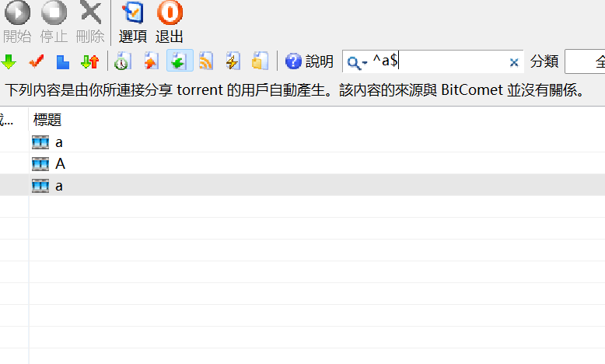Screen dimensions: 605x364
Task: Click the blue L-shaped block icon
Action: tap(62, 61)
